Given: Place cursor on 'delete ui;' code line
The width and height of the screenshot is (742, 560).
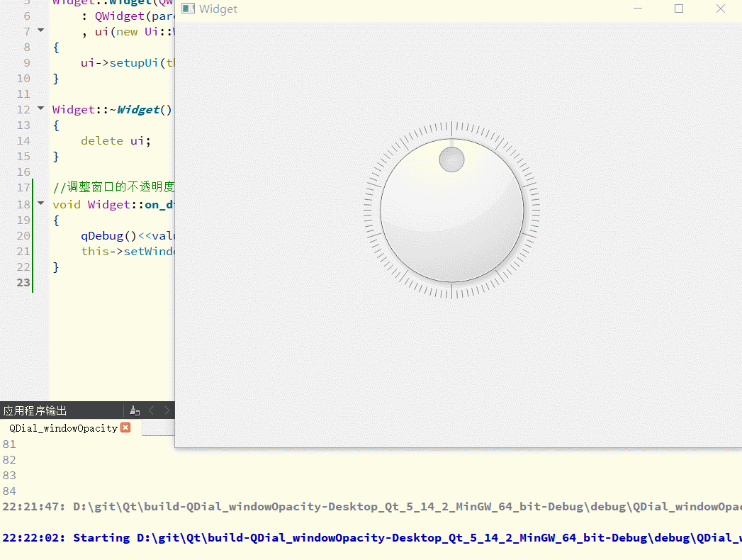Looking at the screenshot, I should pos(116,140).
